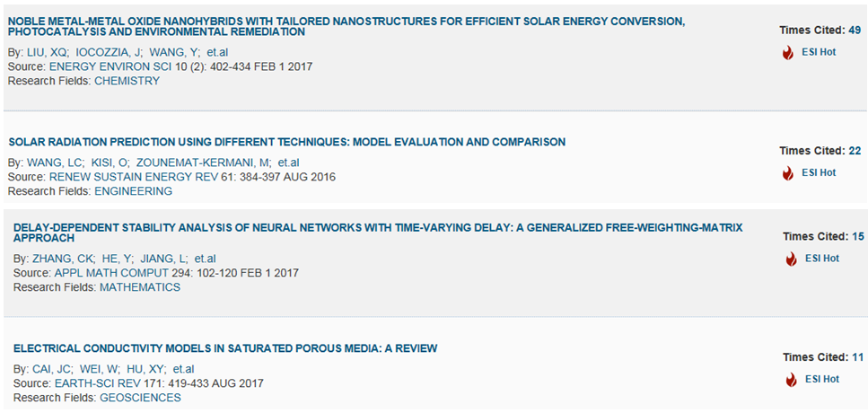
Task: Click the RENEW SUSTAIN ENERGY REV source link
Action: (x=143, y=177)
